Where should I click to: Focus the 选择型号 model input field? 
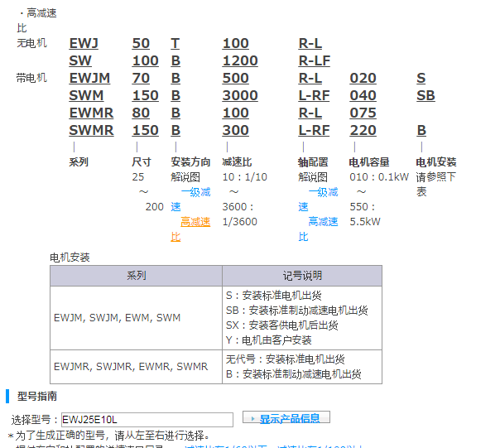(x=147, y=420)
